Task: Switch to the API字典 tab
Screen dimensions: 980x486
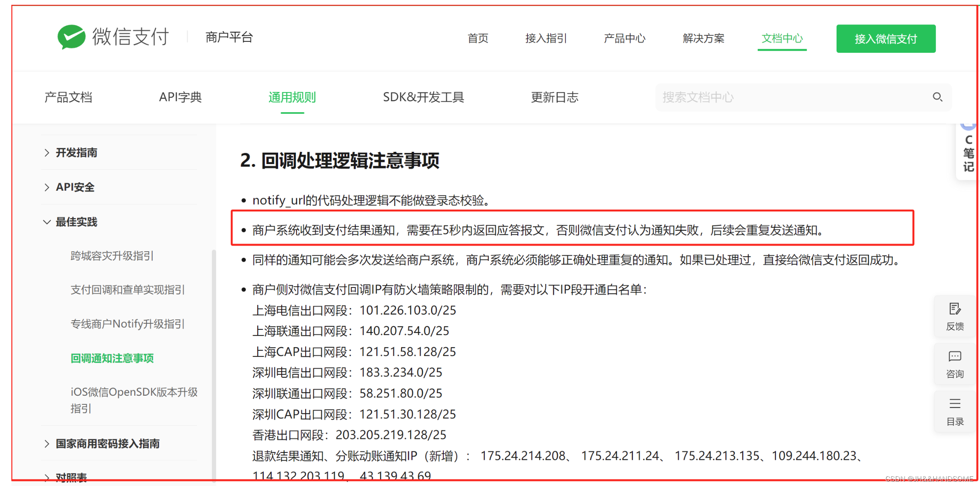Action: point(180,97)
